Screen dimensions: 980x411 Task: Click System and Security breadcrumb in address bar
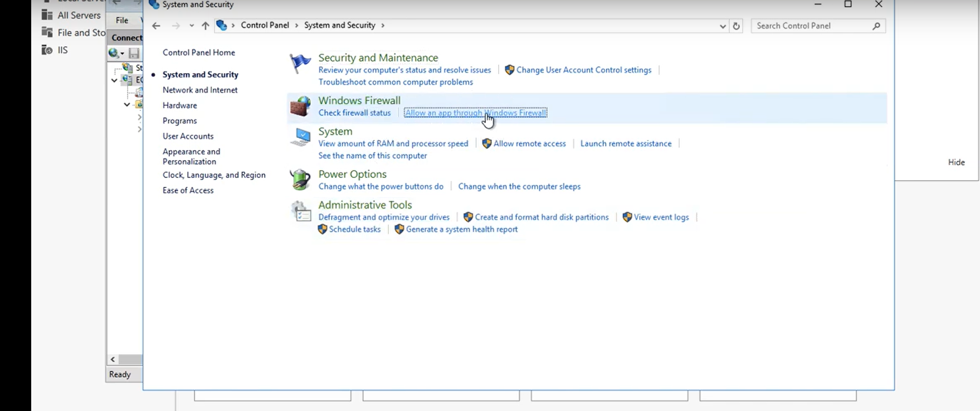pos(340,25)
